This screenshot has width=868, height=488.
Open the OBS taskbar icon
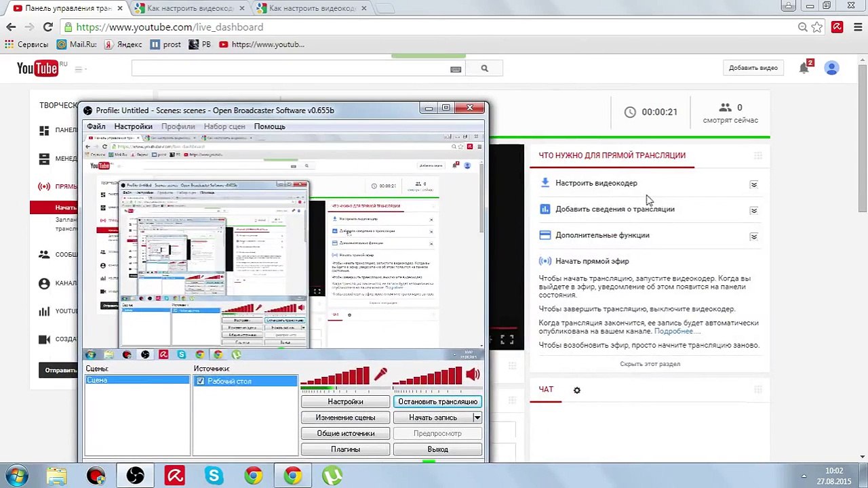tap(136, 476)
